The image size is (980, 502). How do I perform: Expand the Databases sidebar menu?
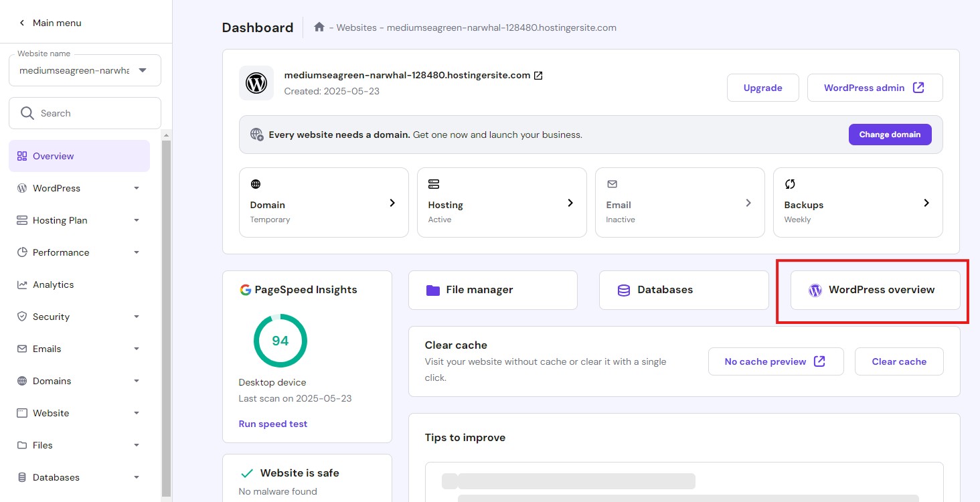click(137, 477)
